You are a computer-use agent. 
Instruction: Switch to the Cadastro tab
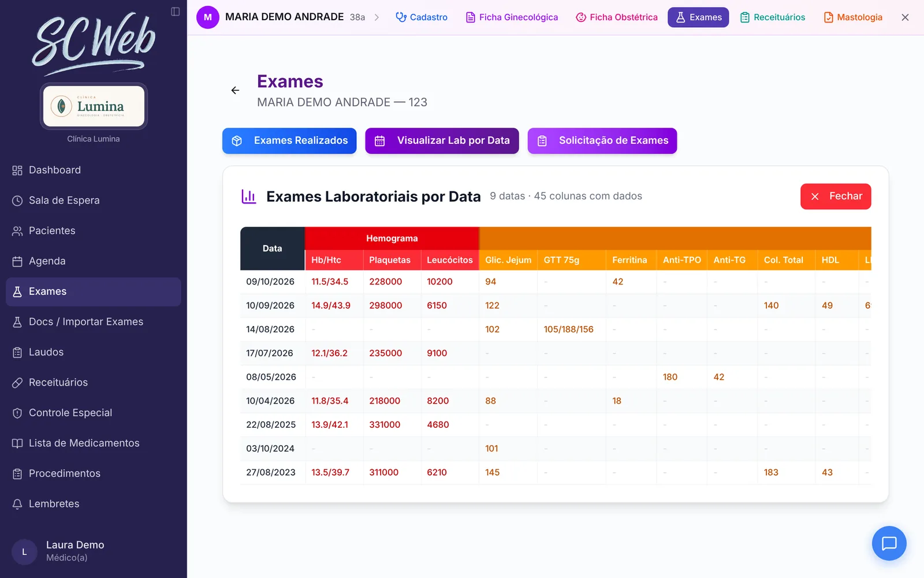[x=422, y=17]
